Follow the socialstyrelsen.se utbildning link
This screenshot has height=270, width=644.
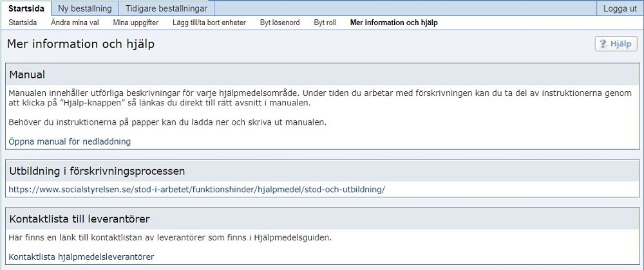(196, 190)
